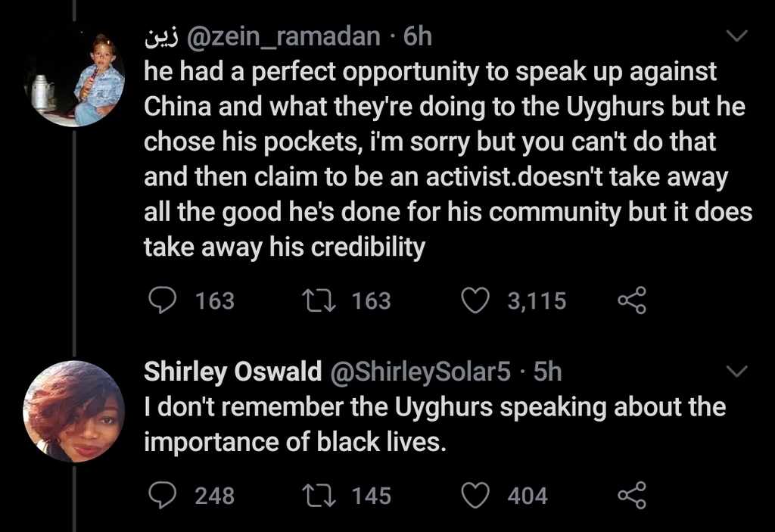Screen dimensions: 775x532
Task: Open dropdown menu on zein_ramadan's tweet
Action: click(x=736, y=36)
